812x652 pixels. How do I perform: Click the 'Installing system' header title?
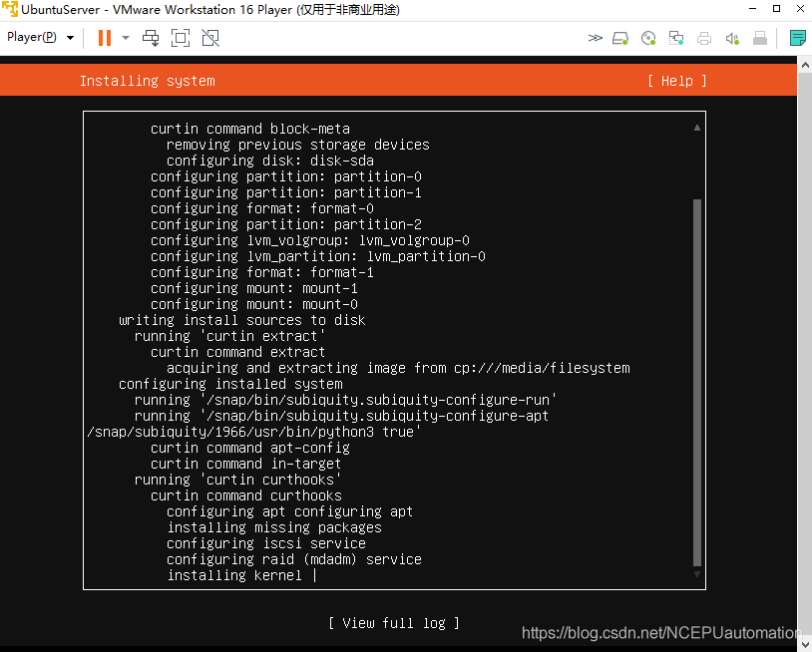tap(147, 81)
